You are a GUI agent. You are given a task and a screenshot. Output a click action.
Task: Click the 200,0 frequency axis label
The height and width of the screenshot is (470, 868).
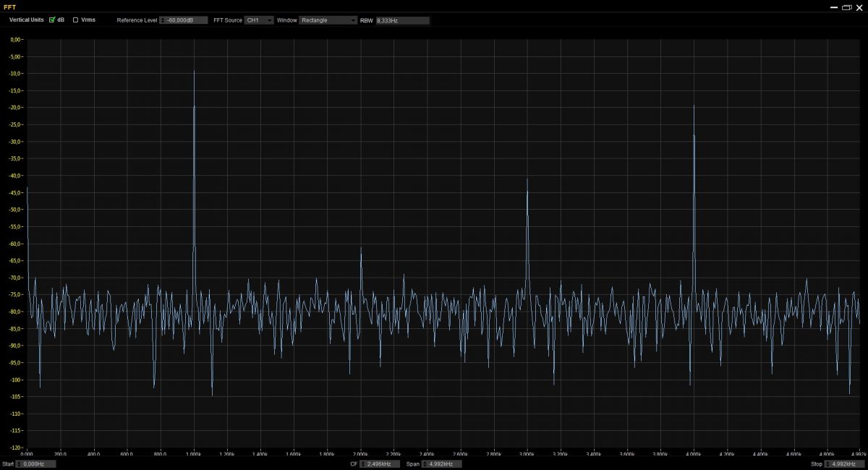click(x=61, y=454)
